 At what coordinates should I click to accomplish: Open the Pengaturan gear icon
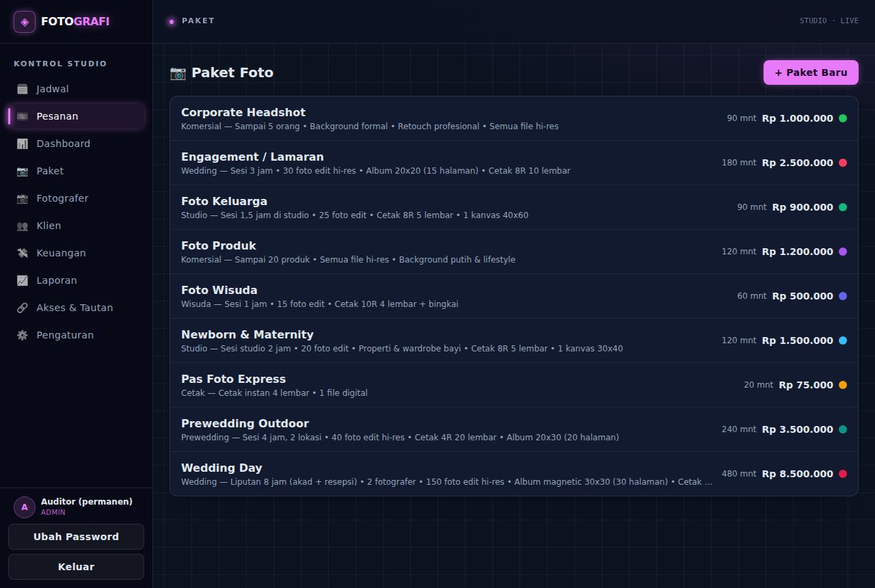tap(23, 335)
